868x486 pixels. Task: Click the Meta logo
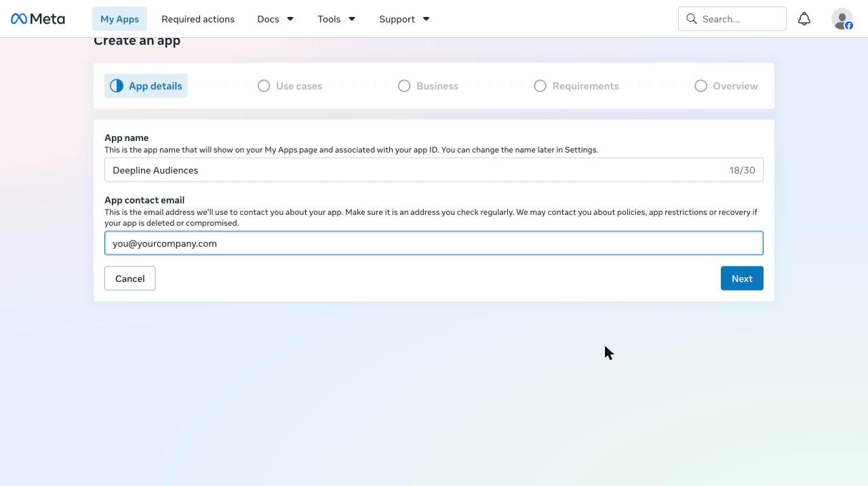pyautogui.click(x=38, y=19)
